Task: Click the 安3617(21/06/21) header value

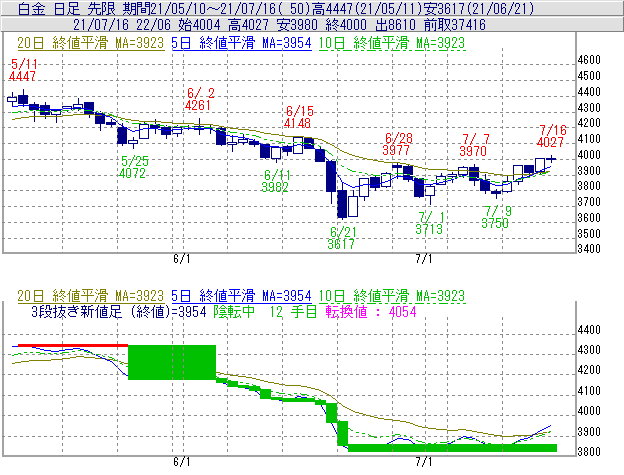Action: click(x=479, y=9)
